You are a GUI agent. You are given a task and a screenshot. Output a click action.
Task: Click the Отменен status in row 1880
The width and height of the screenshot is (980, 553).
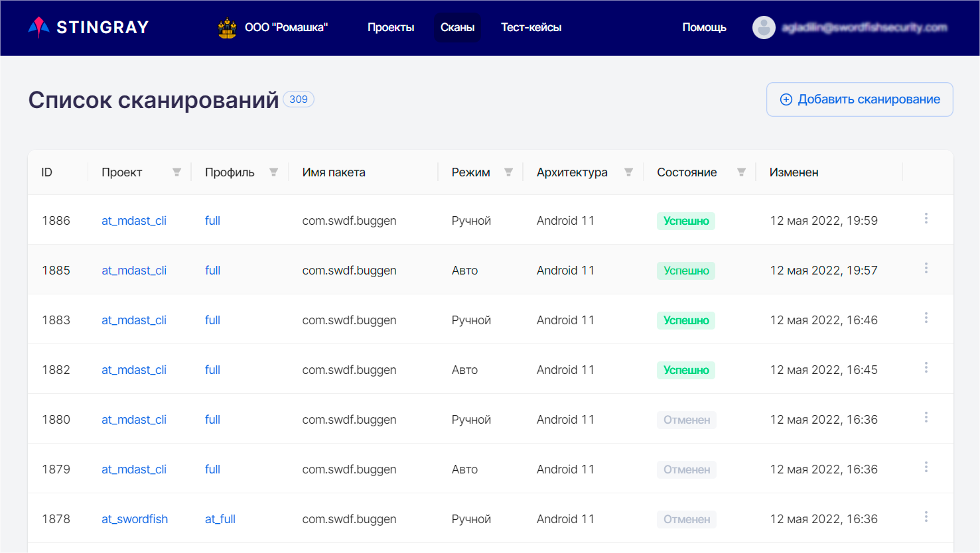click(x=687, y=420)
